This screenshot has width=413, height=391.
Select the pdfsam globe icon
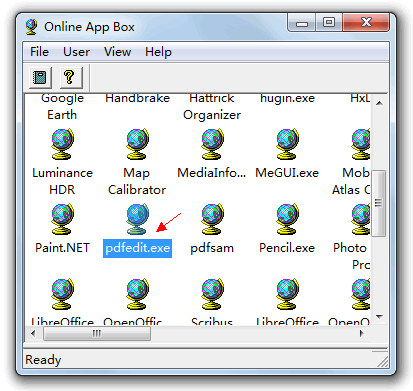tap(212, 219)
